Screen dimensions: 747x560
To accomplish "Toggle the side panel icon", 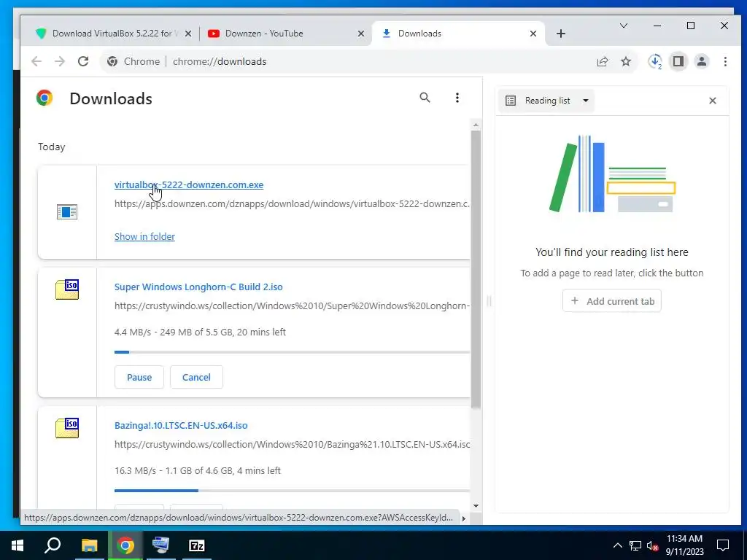I will coord(678,61).
